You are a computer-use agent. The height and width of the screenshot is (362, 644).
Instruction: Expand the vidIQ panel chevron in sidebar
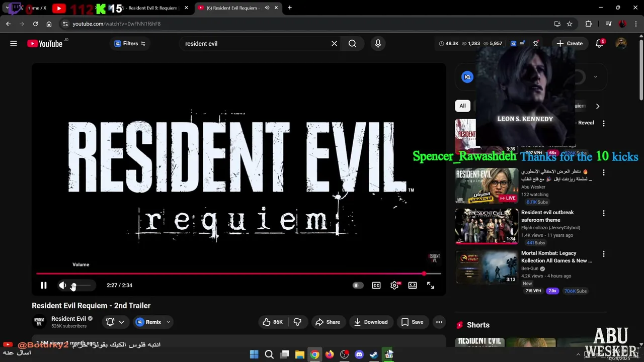coord(595,77)
